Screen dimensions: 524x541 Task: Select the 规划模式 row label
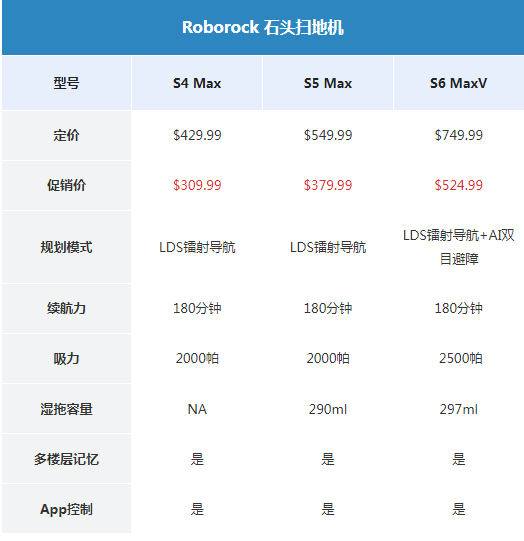pos(66,247)
